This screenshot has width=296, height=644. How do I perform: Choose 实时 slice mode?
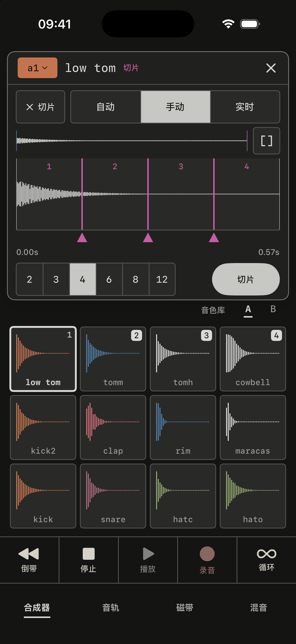click(x=245, y=107)
